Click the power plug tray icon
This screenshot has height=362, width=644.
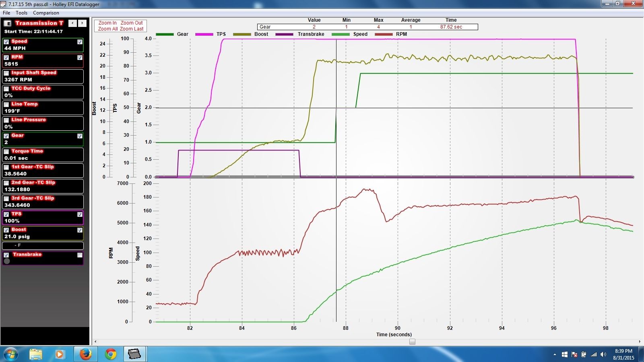(x=584, y=354)
